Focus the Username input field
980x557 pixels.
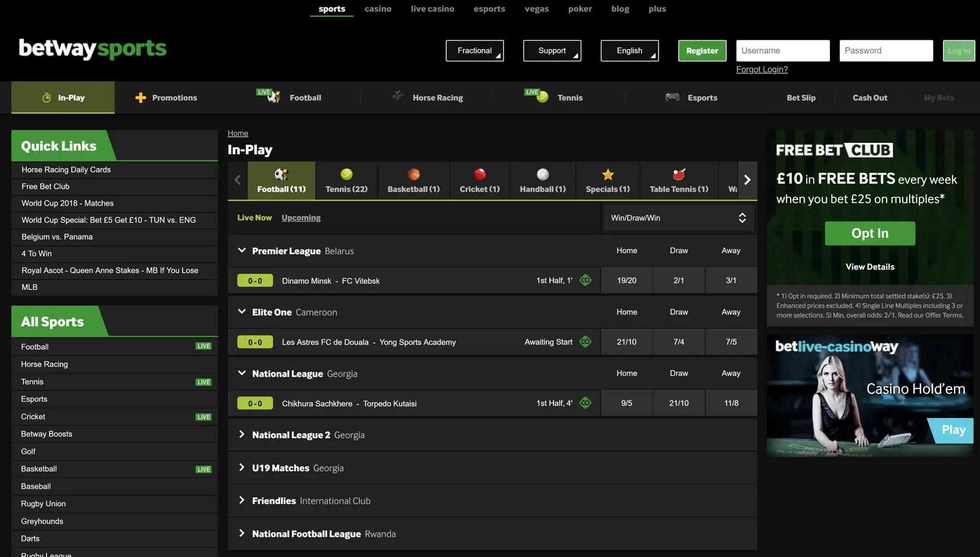[x=782, y=51]
